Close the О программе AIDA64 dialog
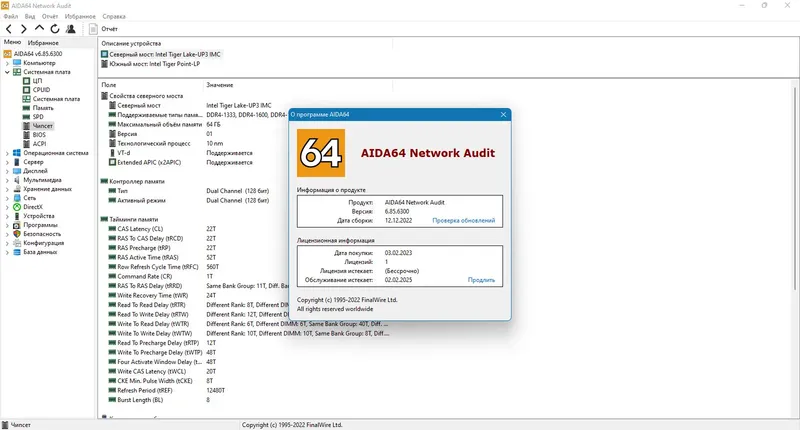The width and height of the screenshot is (800, 430). pyautogui.click(x=503, y=115)
